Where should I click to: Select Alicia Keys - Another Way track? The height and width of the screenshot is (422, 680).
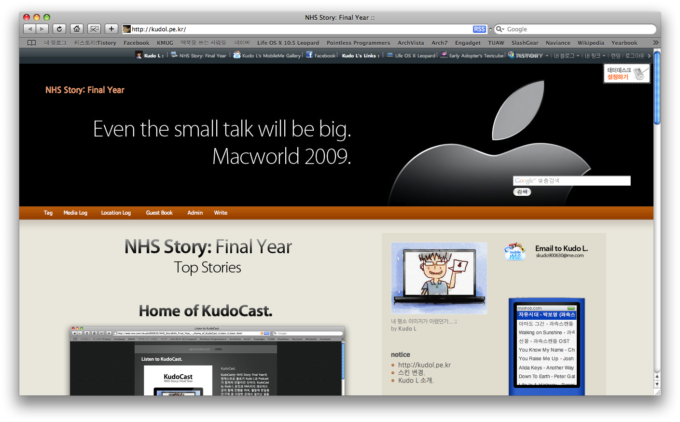(546, 367)
